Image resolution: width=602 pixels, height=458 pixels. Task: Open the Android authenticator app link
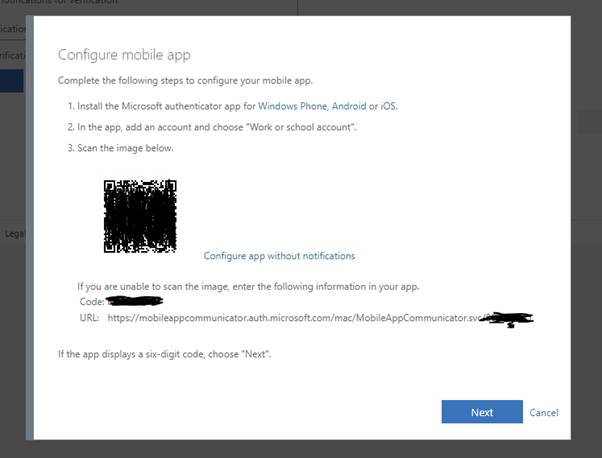(349, 106)
